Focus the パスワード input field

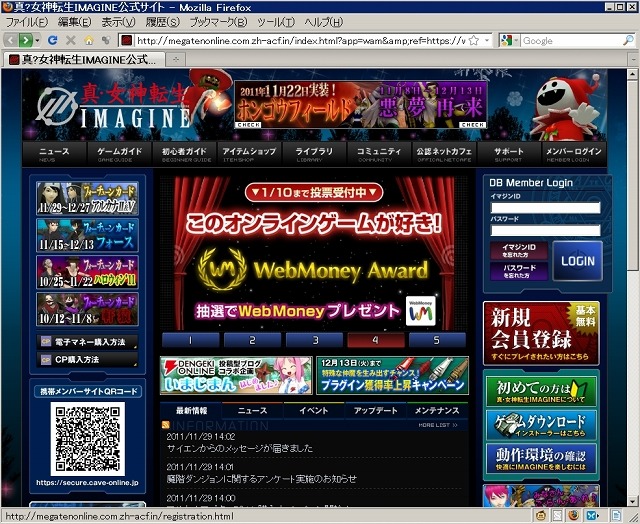[x=545, y=231]
